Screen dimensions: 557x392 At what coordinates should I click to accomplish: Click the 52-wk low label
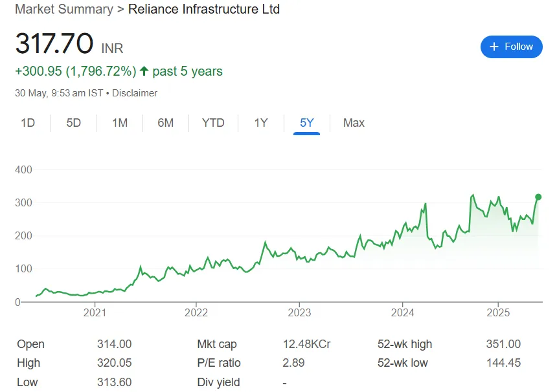click(402, 363)
